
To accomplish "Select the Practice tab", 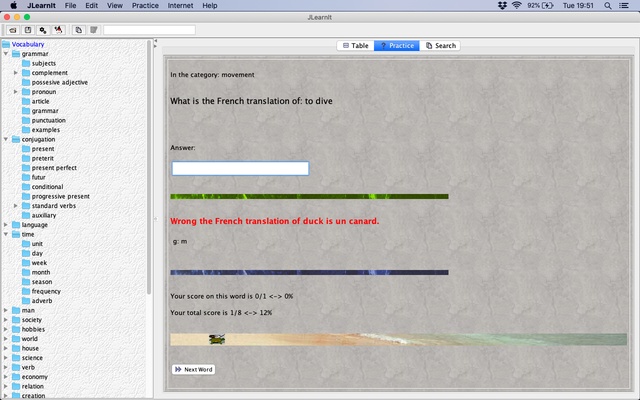I will (397, 45).
